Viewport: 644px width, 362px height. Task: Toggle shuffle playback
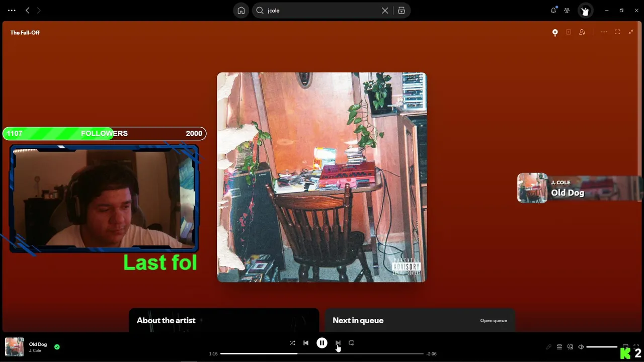point(292,343)
